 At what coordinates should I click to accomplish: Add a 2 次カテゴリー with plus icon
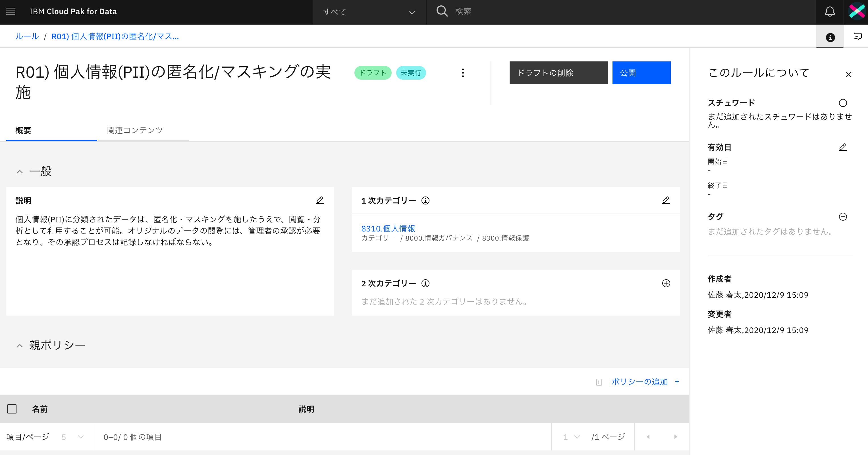tap(666, 283)
